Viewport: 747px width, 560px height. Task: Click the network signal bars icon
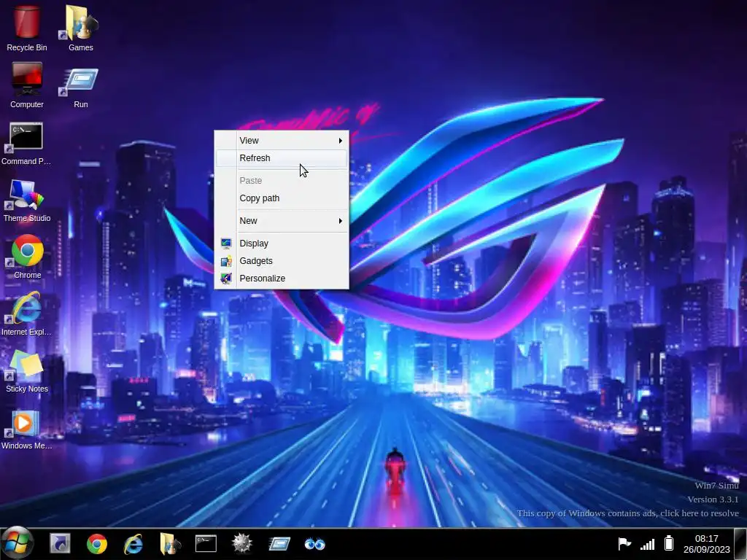(648, 544)
